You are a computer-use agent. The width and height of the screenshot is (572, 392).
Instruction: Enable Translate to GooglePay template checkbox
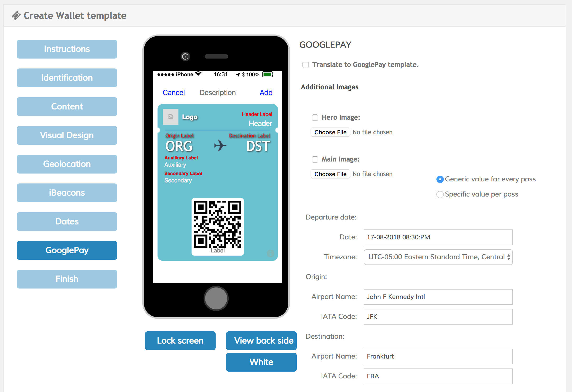click(x=306, y=65)
